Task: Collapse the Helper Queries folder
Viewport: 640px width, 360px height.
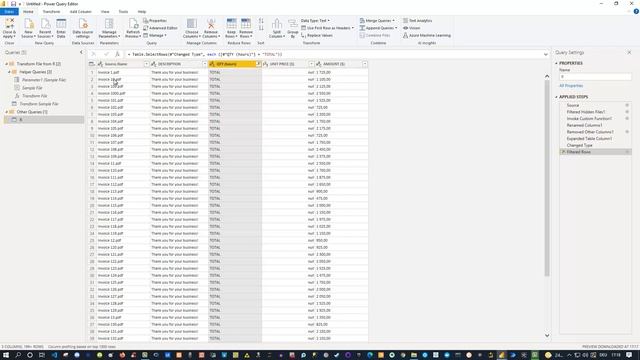Action: (x=9, y=72)
